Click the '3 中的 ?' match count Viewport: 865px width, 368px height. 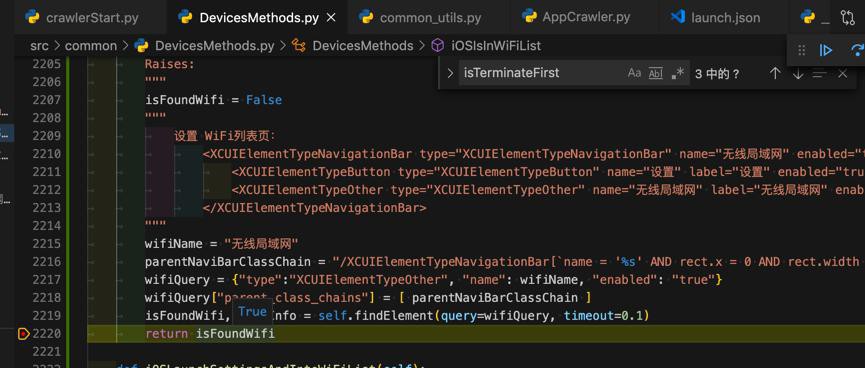pos(717,74)
